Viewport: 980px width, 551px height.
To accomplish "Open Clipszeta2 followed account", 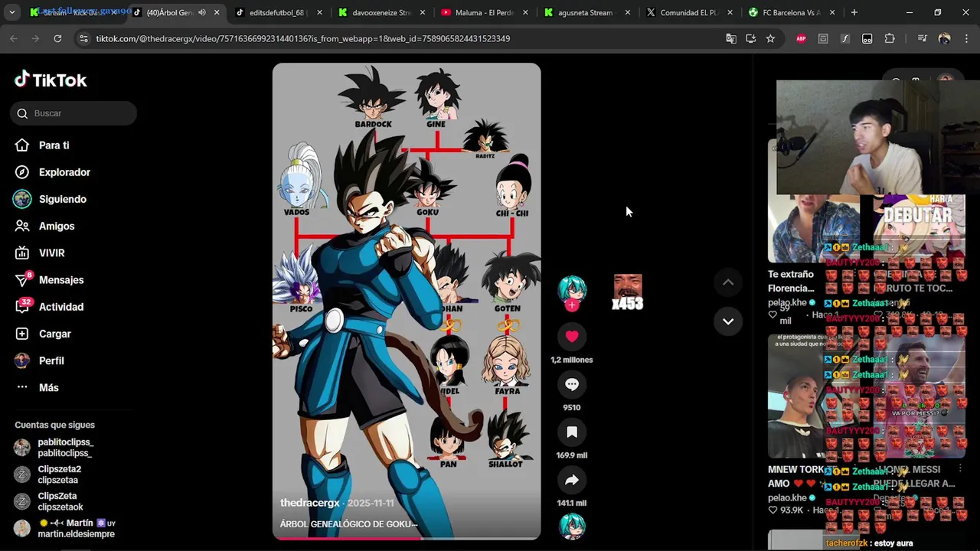I will [x=60, y=474].
